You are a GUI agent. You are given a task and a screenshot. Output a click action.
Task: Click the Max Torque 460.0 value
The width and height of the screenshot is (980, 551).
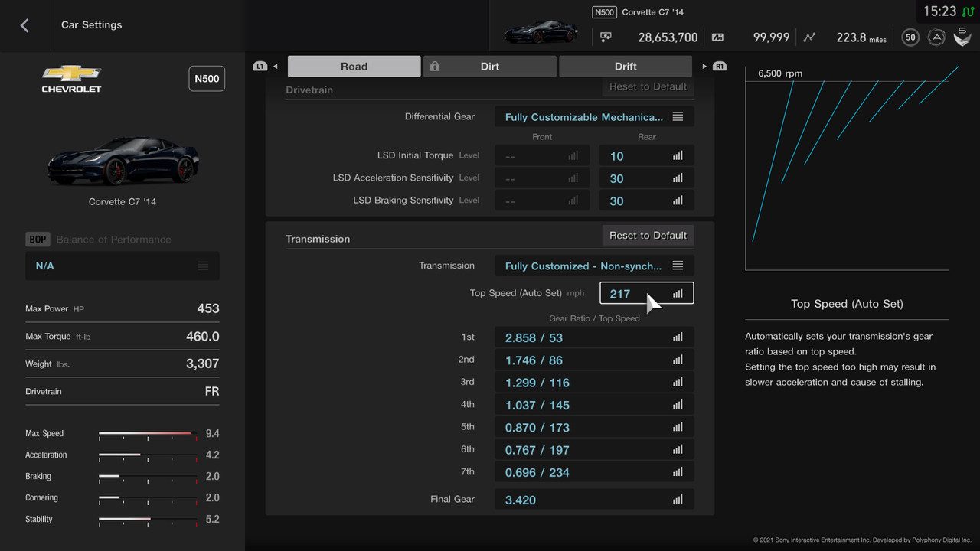[203, 336]
